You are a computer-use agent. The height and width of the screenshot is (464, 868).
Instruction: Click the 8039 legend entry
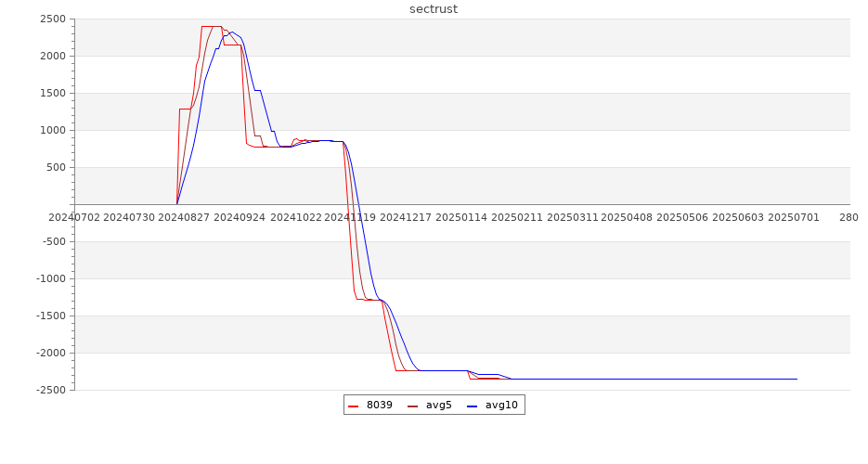tap(370, 406)
